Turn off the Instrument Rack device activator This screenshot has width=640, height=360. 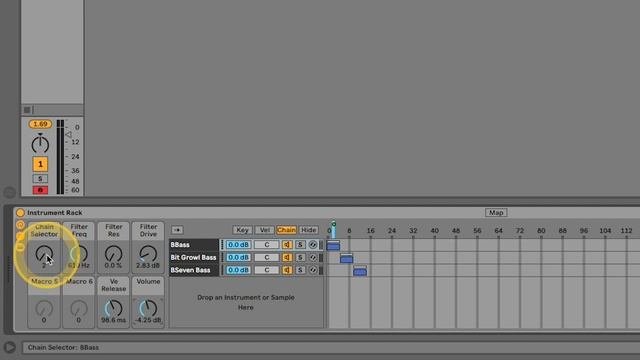tap(20, 213)
